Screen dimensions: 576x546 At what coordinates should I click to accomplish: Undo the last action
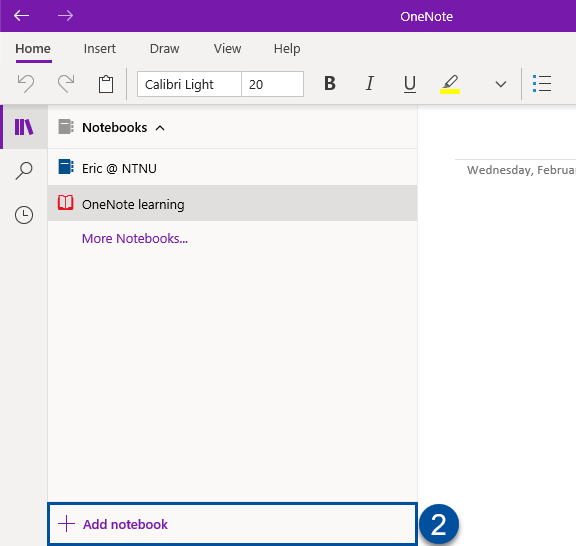pyautogui.click(x=26, y=84)
